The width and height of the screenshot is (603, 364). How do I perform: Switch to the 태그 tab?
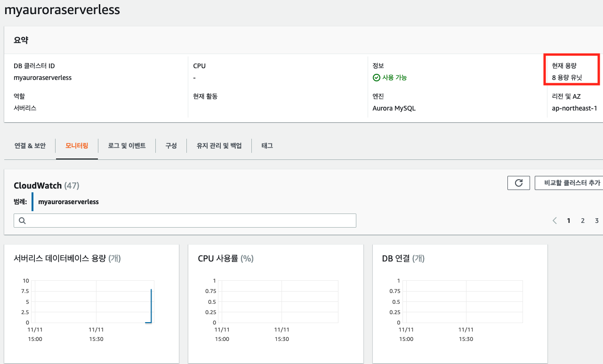tap(266, 145)
